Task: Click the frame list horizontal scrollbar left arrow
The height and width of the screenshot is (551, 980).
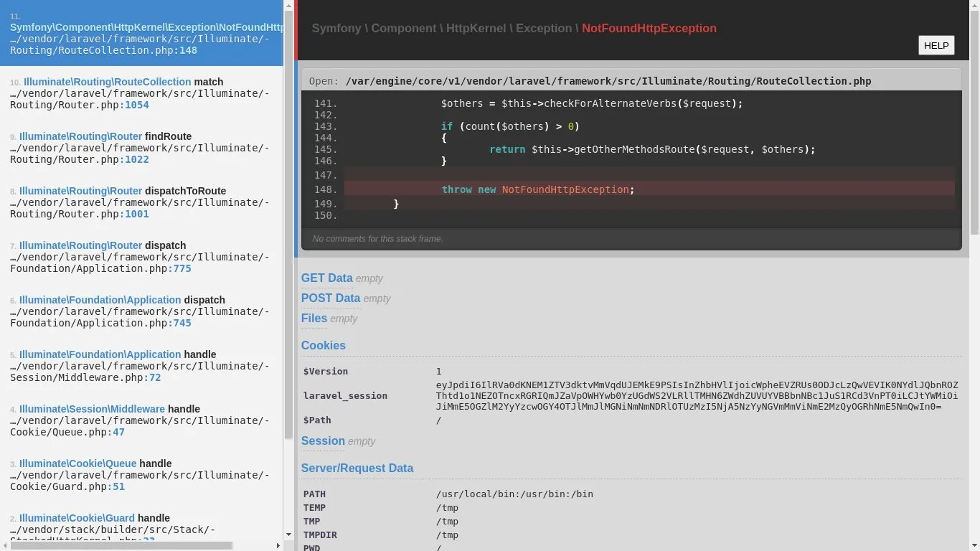Action: [5, 545]
